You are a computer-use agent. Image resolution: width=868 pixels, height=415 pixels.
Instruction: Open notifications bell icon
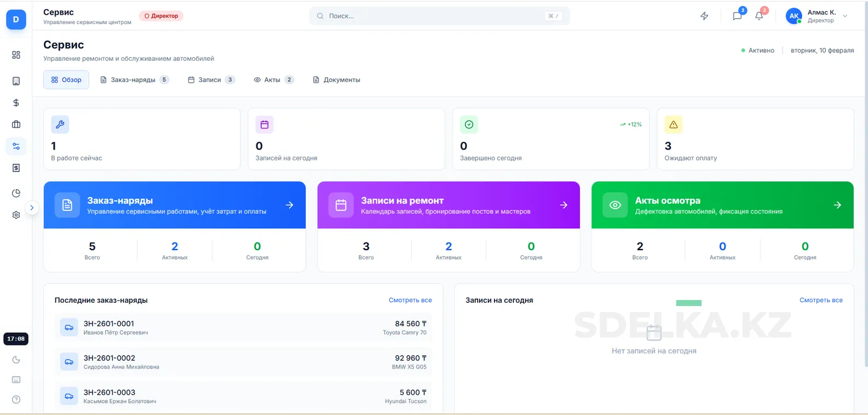point(759,16)
